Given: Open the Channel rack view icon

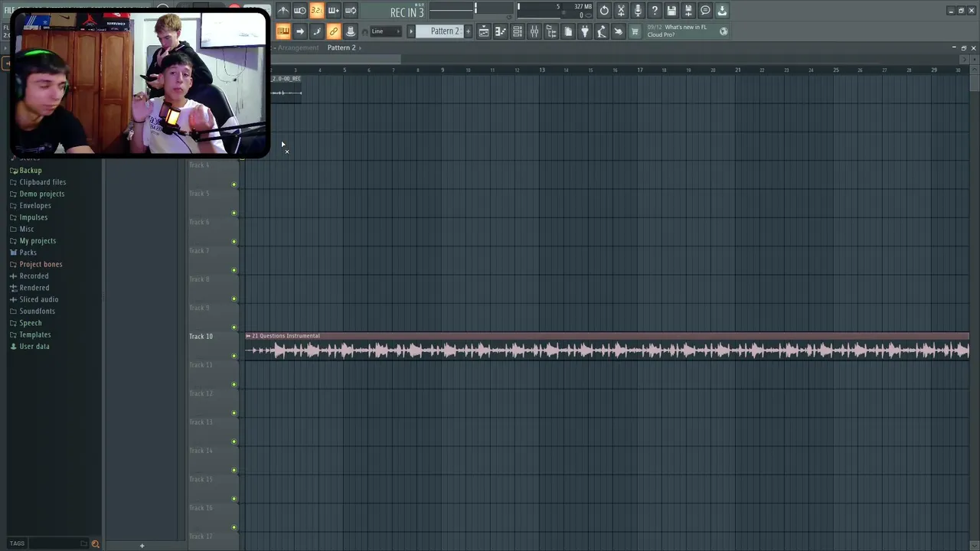Looking at the screenshot, I should [518, 31].
